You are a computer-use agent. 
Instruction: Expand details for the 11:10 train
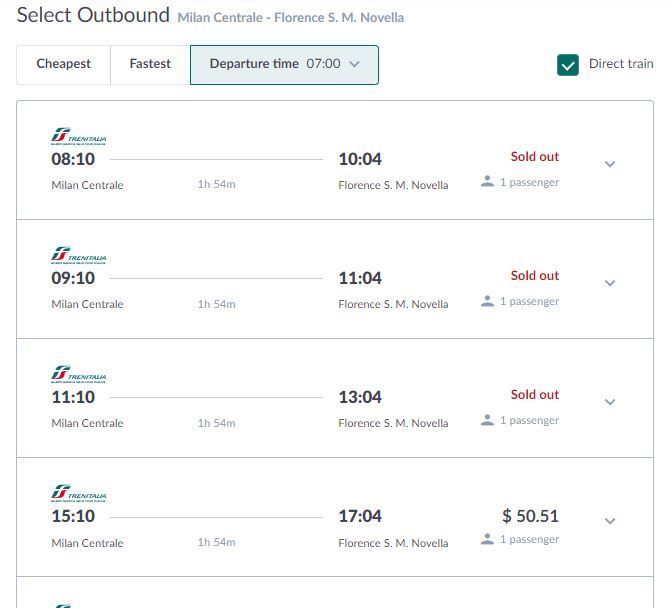click(x=610, y=402)
